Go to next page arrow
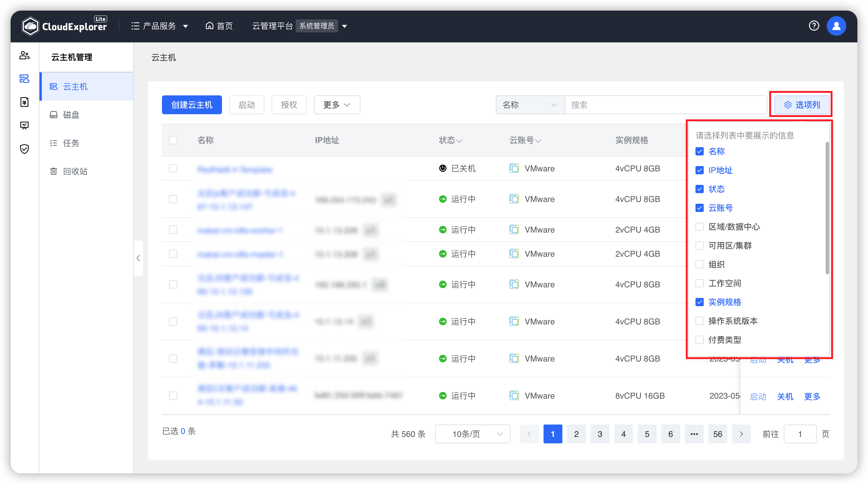This screenshot has height=484, width=868. tap(741, 434)
